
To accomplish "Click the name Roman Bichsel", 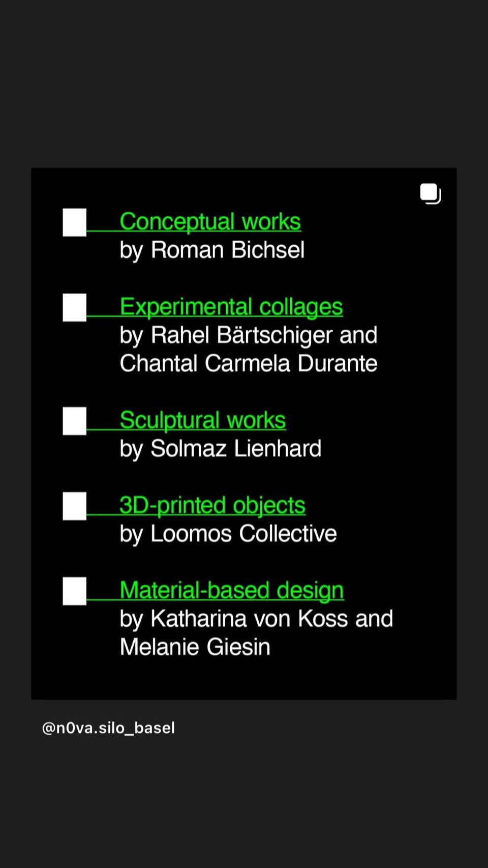I will (x=228, y=250).
